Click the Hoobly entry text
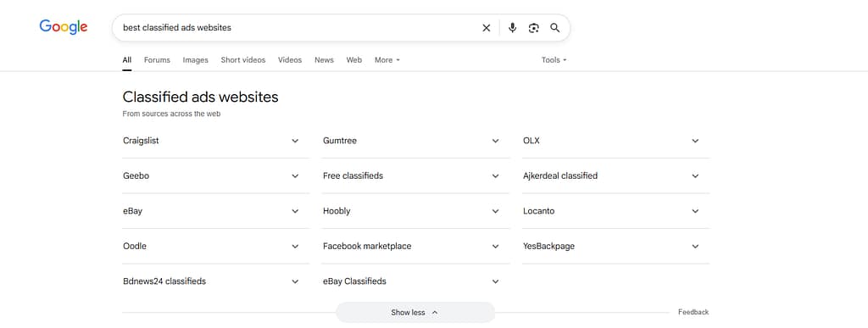The image size is (868, 328). pos(337,211)
